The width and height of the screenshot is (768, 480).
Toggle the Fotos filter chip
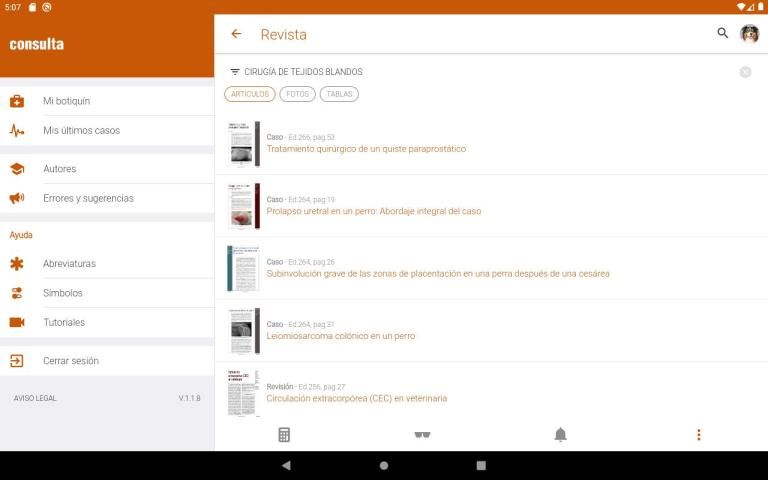[x=297, y=94]
